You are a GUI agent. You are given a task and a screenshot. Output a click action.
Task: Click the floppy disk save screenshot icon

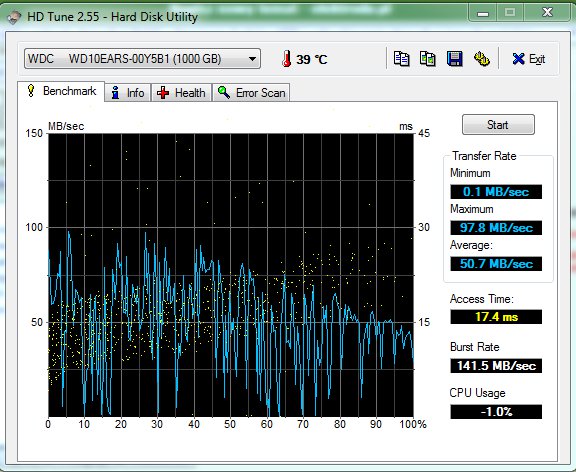[x=454, y=58]
